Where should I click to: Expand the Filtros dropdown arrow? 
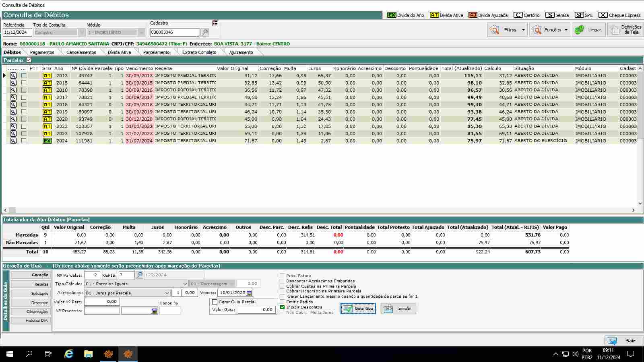[x=523, y=30]
